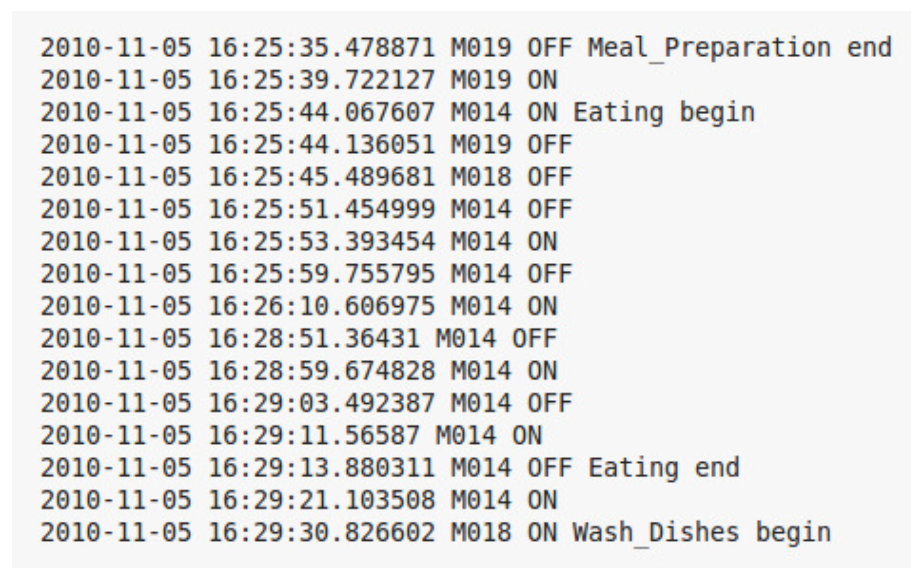Click the date 2010-11-05 on the first line
This screenshot has height=578, width=924.
point(116,48)
